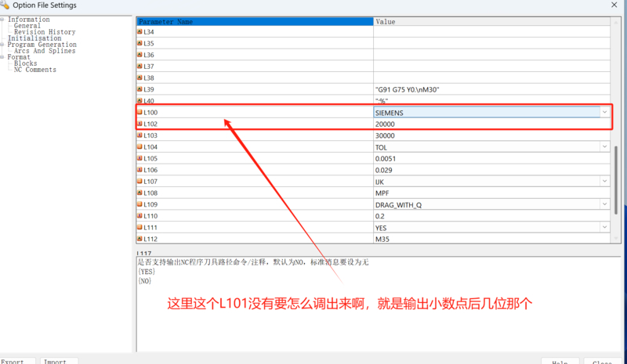The height and width of the screenshot is (364, 627).
Task: Select the L105 parameter name
Action: pos(150,158)
